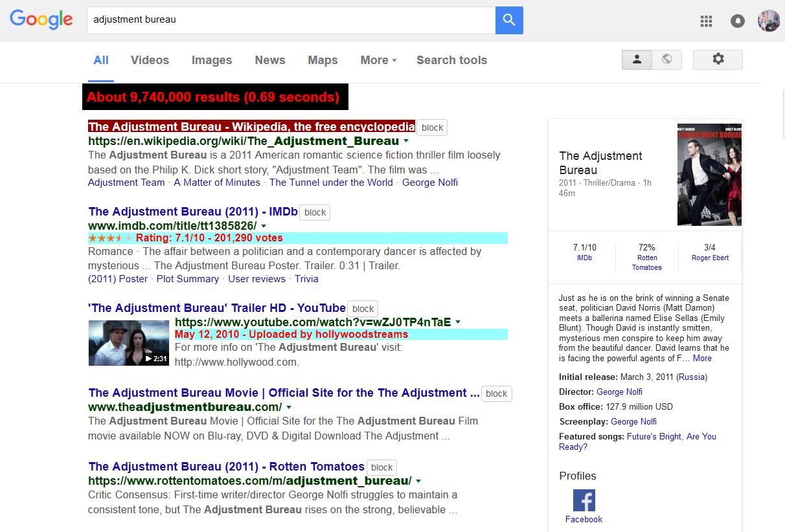The height and width of the screenshot is (532, 785).
Task: Block the Official Site result
Action: [x=496, y=393]
